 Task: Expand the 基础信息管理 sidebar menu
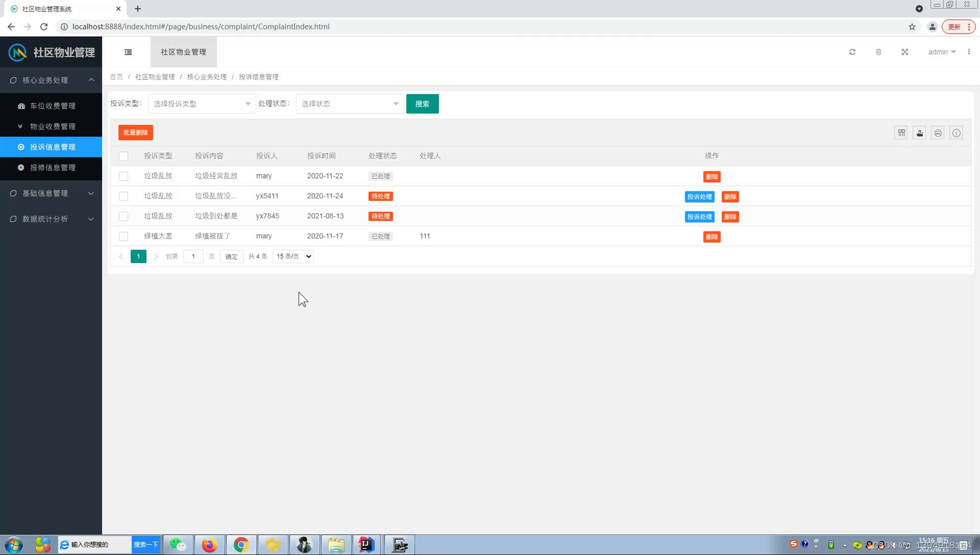51,193
